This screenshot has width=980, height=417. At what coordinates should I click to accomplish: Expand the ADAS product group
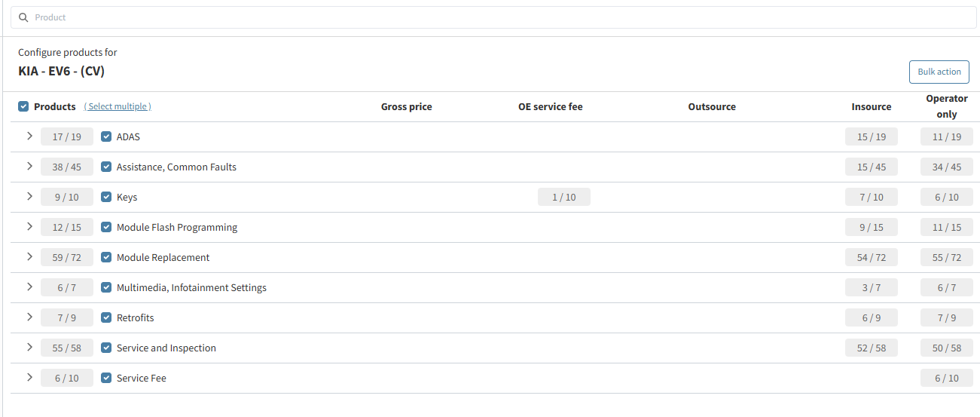[29, 136]
